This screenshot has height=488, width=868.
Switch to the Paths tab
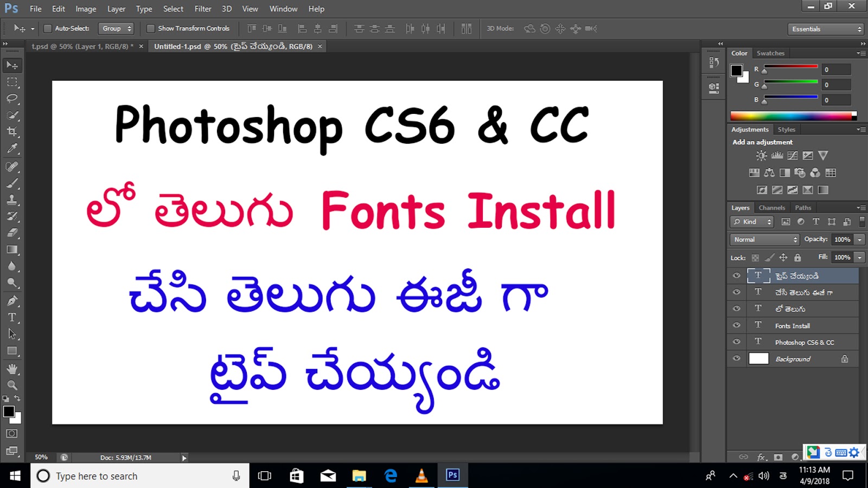click(x=803, y=208)
